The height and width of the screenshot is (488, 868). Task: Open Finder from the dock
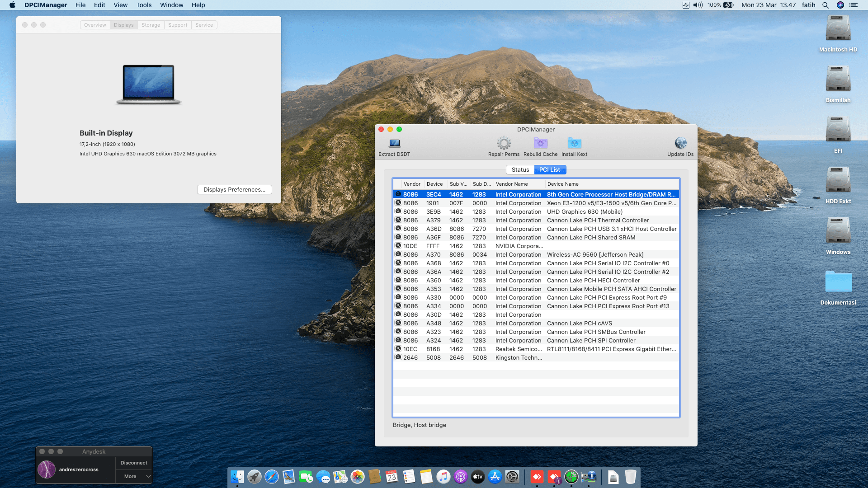click(x=237, y=477)
